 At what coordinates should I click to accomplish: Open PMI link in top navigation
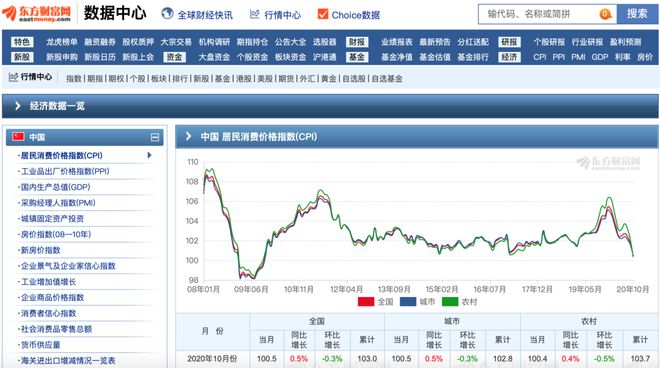click(578, 57)
